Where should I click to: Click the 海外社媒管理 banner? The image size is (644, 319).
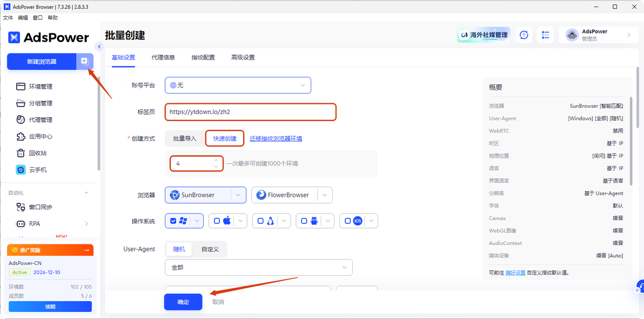coord(484,35)
